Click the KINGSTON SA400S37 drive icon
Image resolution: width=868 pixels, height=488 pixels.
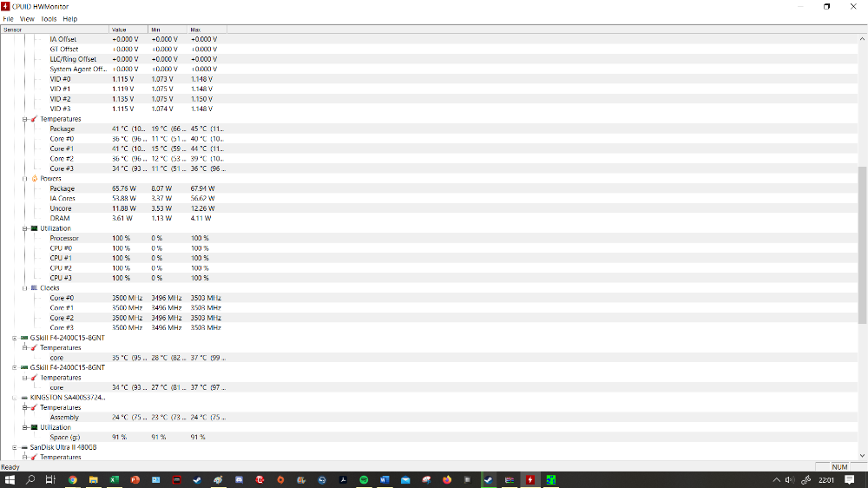pyautogui.click(x=24, y=397)
